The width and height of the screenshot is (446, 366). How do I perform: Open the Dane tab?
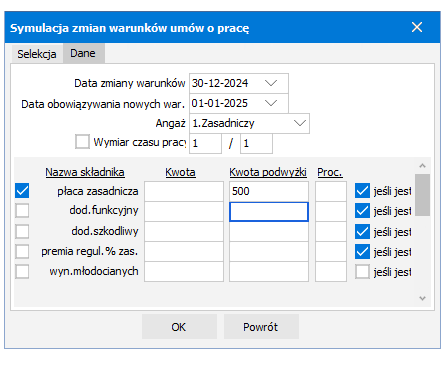pyautogui.click(x=83, y=53)
